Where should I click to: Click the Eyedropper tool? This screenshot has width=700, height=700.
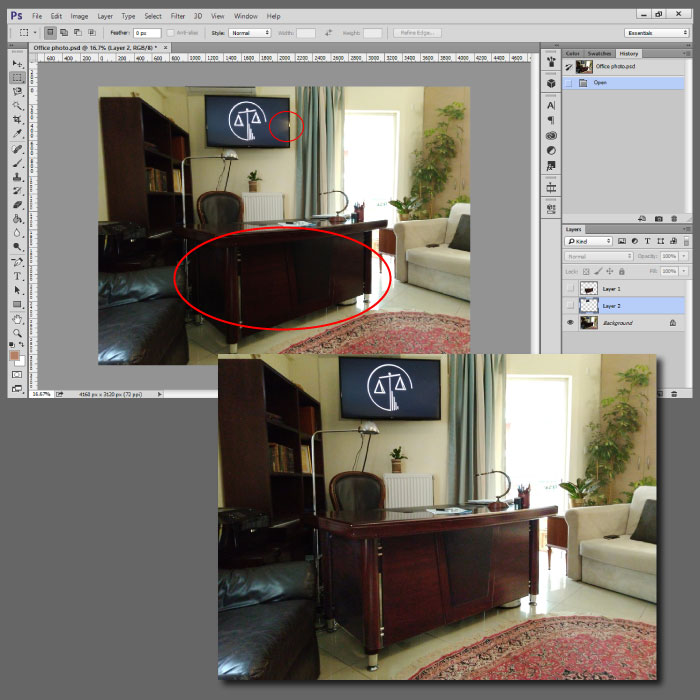point(17,133)
